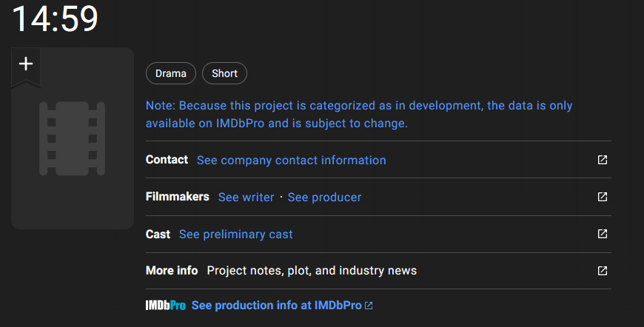Viewport: 644px width, 327px height.
Task: Click the 14:59 title text
Action: [55, 18]
